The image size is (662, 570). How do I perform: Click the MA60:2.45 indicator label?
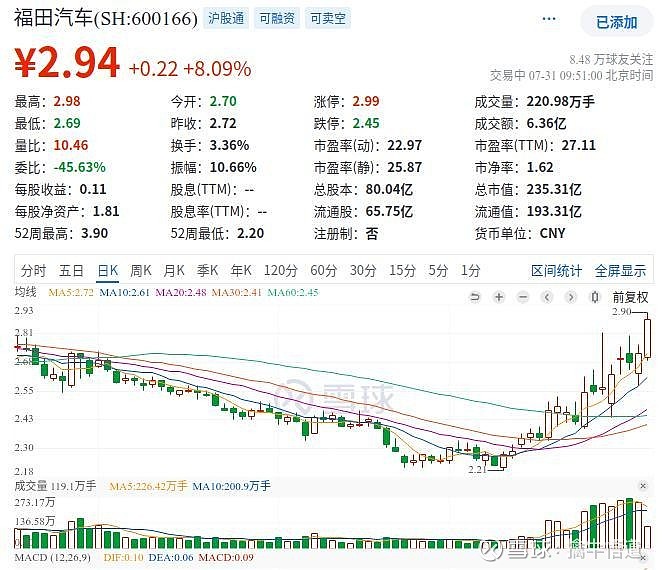click(x=293, y=292)
